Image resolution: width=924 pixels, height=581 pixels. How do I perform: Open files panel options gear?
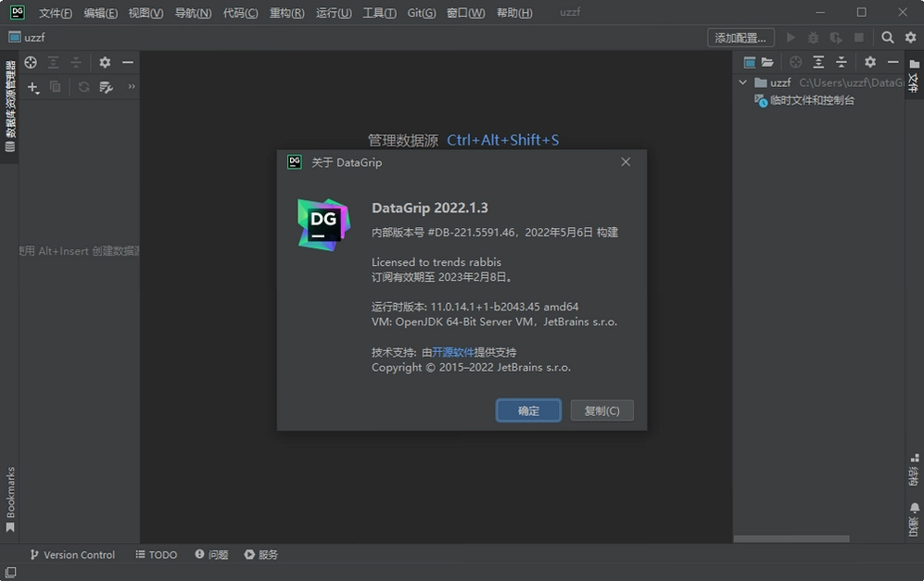[870, 62]
